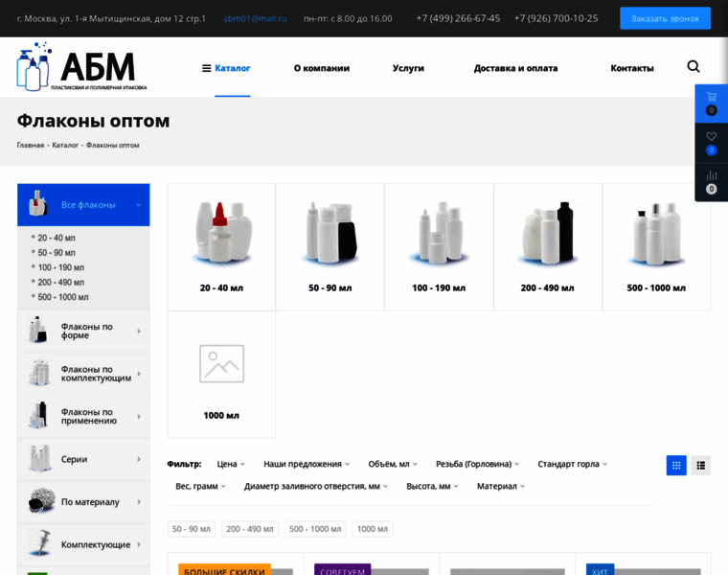Viewport: 728px width, 575px height.
Task: Open the favorites heart icon
Action: coord(712,136)
